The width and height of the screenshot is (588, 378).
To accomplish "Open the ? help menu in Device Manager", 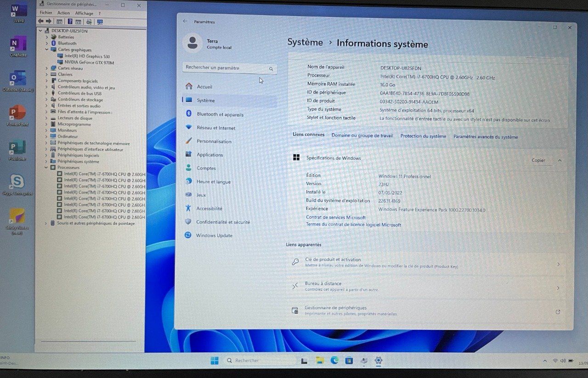I will point(99,13).
